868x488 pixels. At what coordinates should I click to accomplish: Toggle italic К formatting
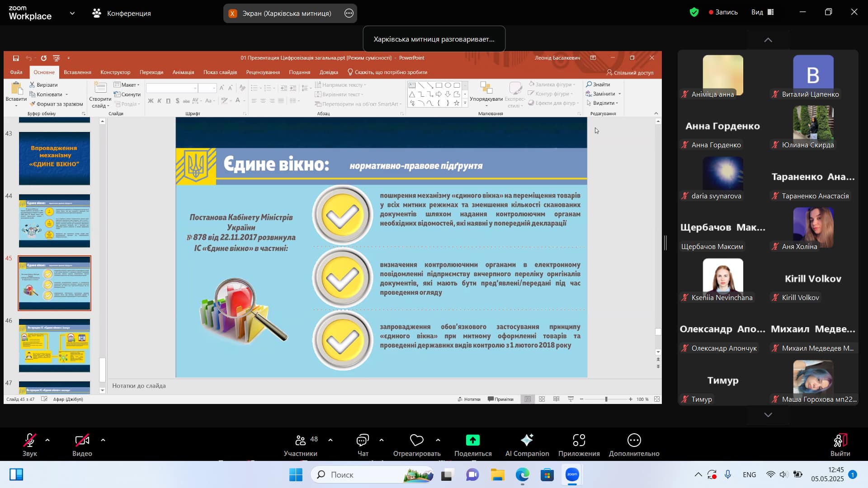click(159, 101)
